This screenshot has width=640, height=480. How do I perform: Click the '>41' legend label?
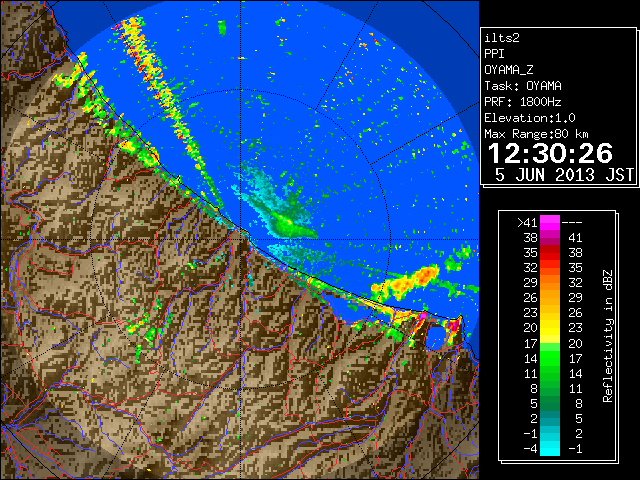click(x=527, y=223)
